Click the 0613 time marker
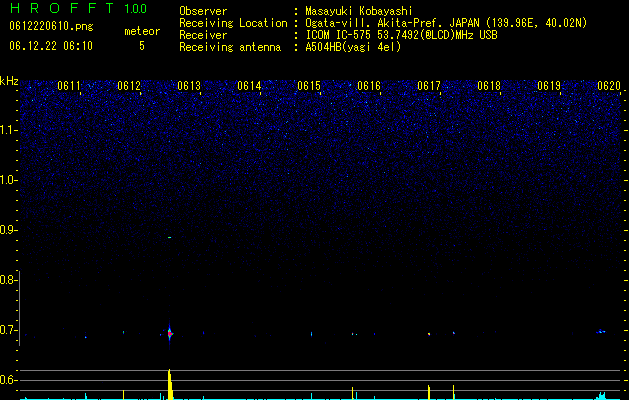Screen dimensions: 629x400 point(189,86)
